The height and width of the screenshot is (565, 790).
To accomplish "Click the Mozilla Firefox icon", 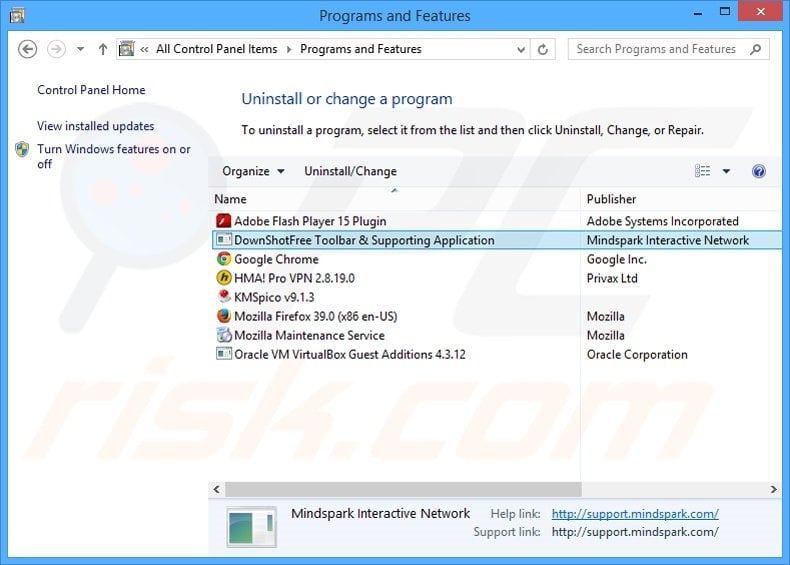I will click(x=223, y=316).
